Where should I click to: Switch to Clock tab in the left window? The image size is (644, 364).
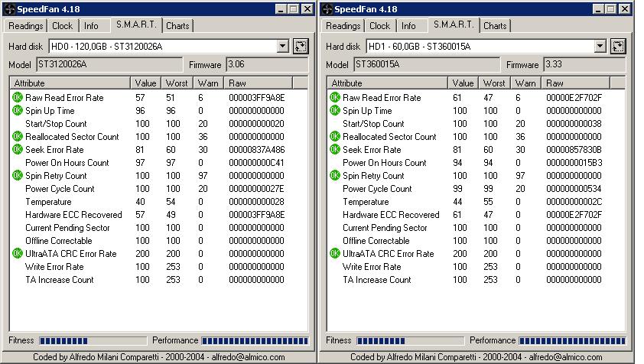62,26
